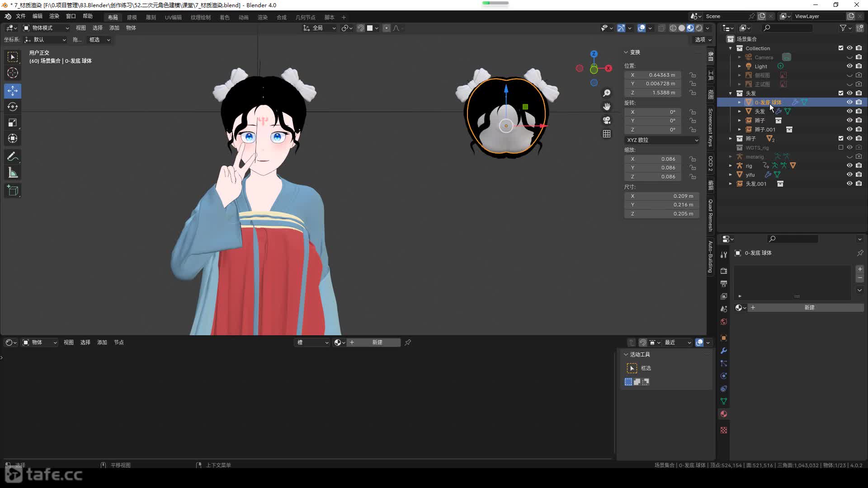Activate the Transform tool

coord(13,138)
